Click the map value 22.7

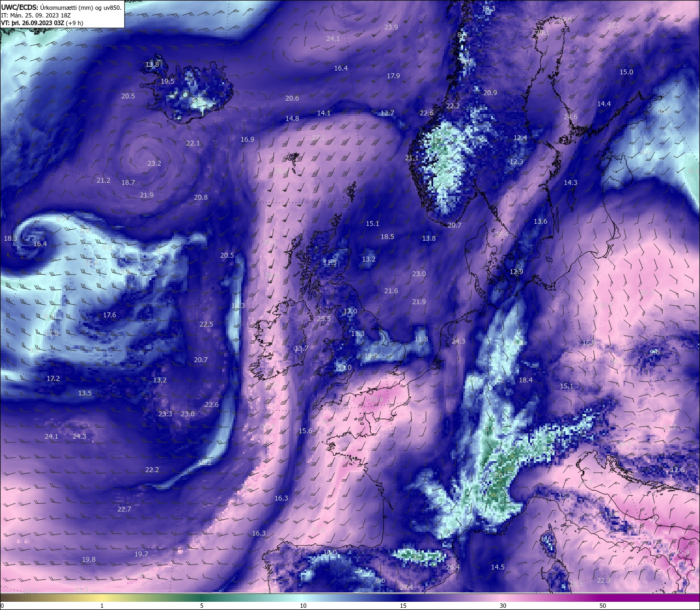click(x=124, y=509)
